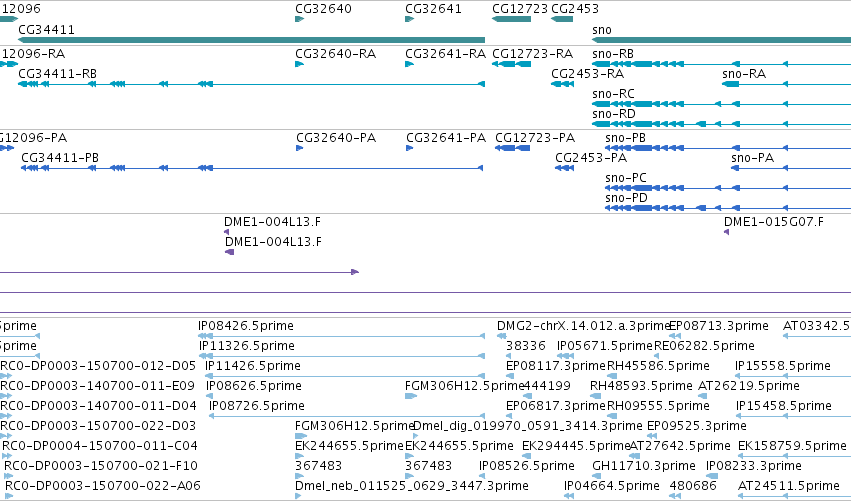The image size is (851, 501).
Task: Click the EP08713.3prime label
Action: 719,326
